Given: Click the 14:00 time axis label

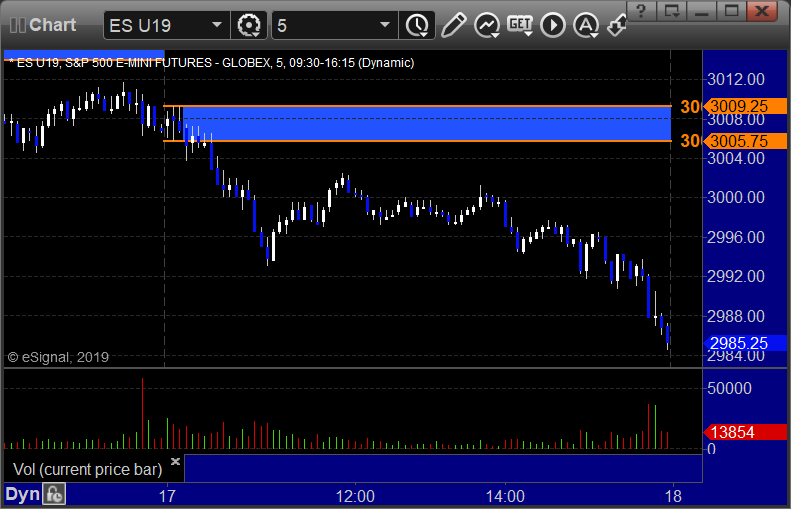Looking at the screenshot, I should [x=505, y=496].
